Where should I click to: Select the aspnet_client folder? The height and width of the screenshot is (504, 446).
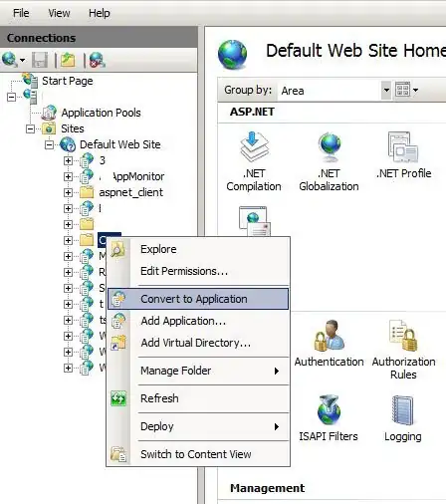130,192
